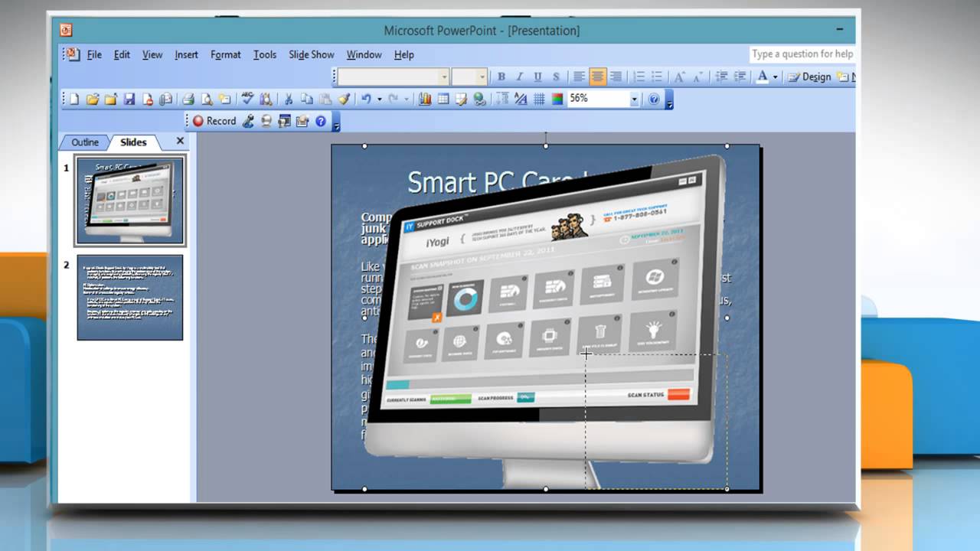Copy the selection
The width and height of the screenshot is (980, 551).
[307, 99]
